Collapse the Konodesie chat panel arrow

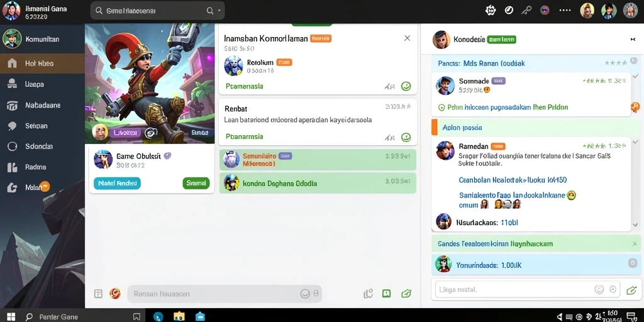pyautogui.click(x=633, y=40)
